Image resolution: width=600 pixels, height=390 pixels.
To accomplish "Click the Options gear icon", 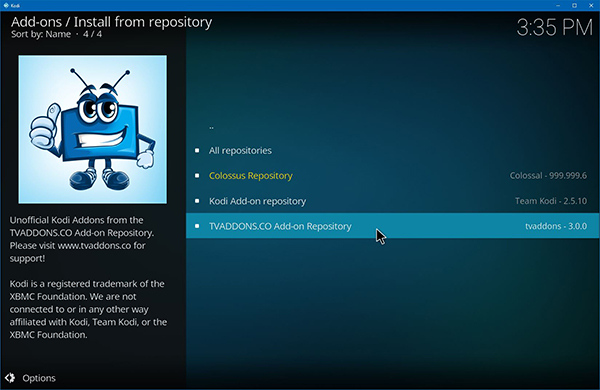I will pyautogui.click(x=10, y=378).
